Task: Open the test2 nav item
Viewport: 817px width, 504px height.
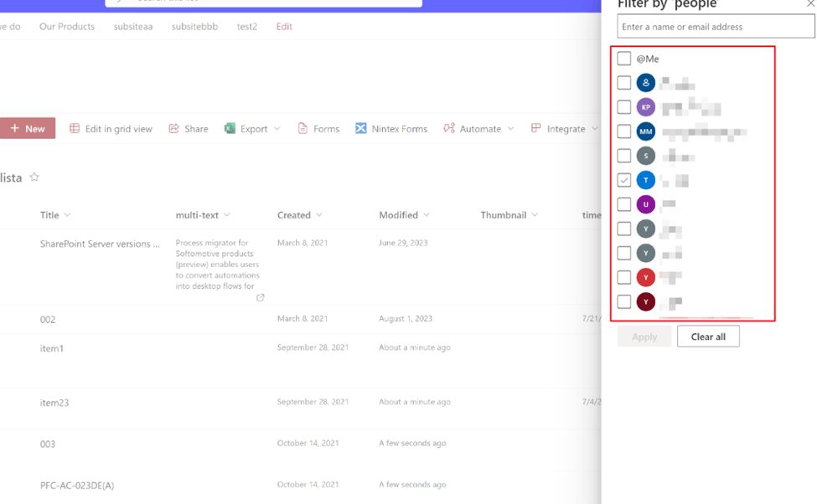Action: click(247, 27)
